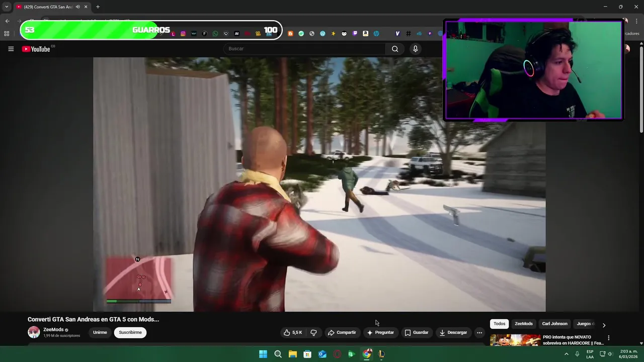Click the video player to pause

(x=319, y=184)
